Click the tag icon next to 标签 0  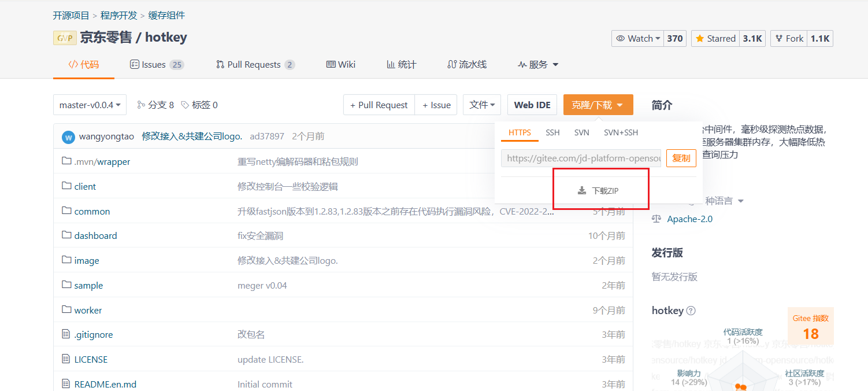(x=185, y=105)
